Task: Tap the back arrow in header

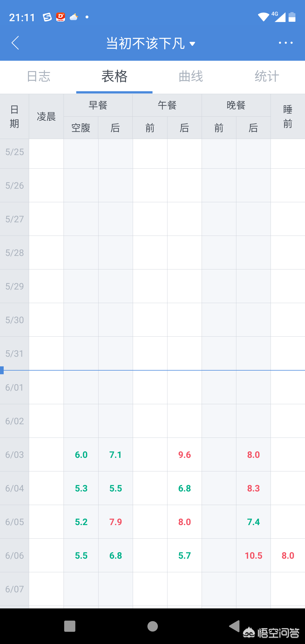Action: (16, 43)
